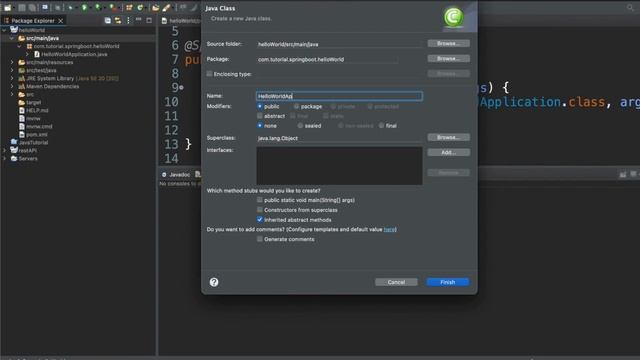Expand HelloWorldApplication.java node
The height and width of the screenshot is (360, 640).
pos(27,54)
